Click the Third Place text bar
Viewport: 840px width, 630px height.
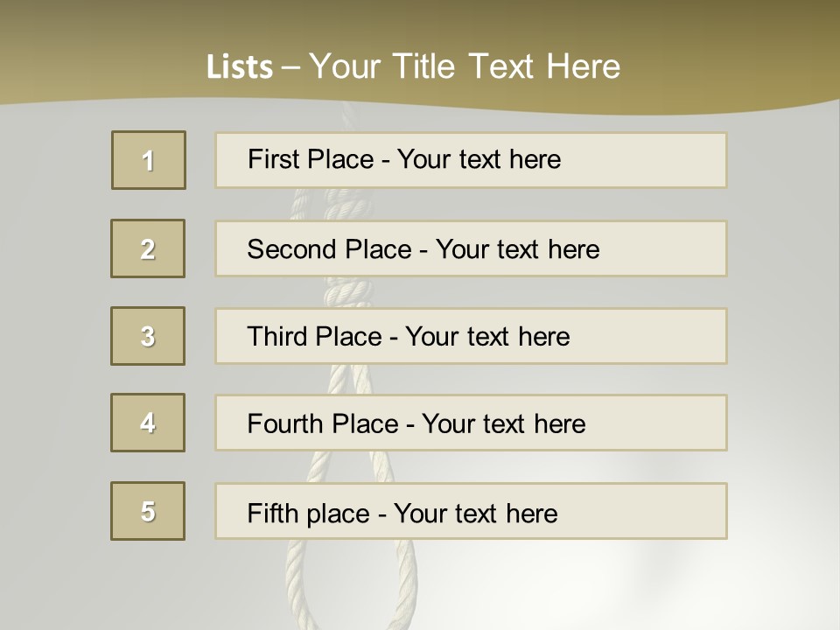click(471, 336)
